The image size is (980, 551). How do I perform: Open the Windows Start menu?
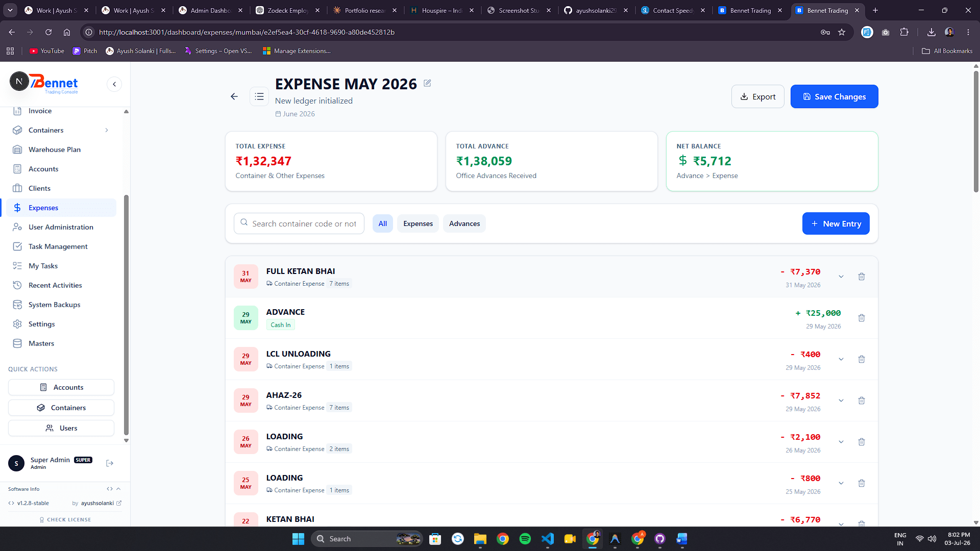pyautogui.click(x=299, y=539)
